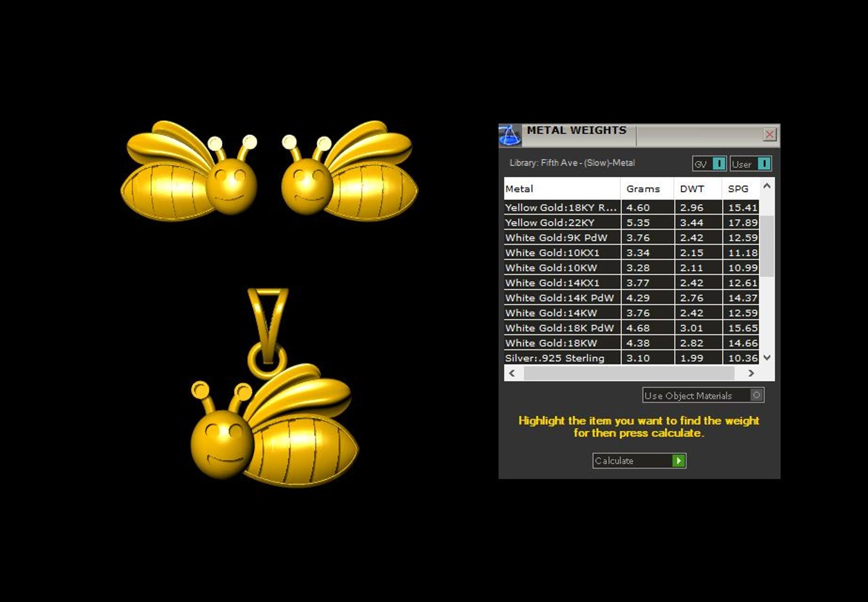
Task: Select the White Gold:9K PdW row
Action: click(632, 237)
